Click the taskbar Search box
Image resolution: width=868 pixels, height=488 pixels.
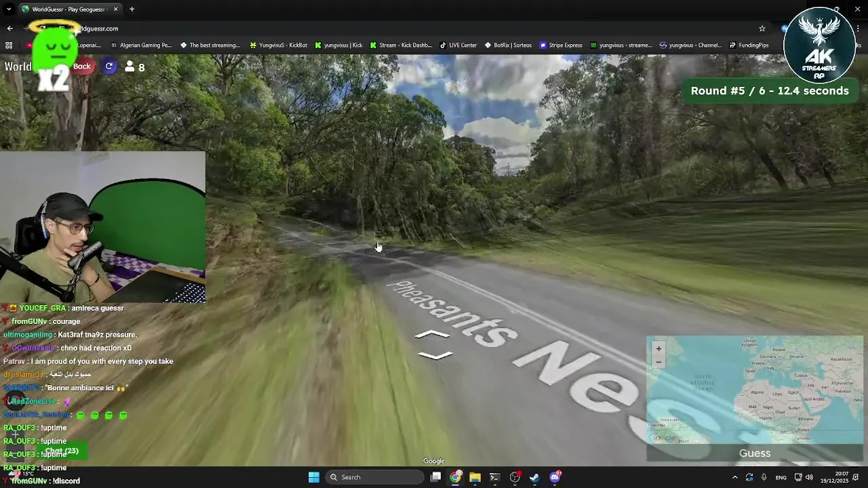pos(375,477)
